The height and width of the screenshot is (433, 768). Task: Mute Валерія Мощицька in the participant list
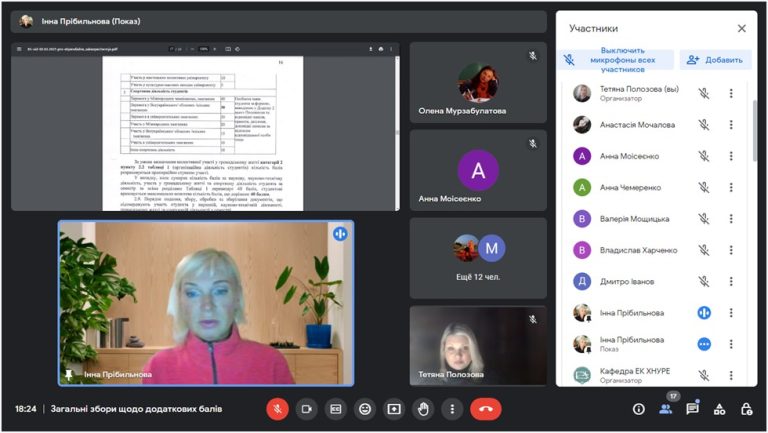pyautogui.click(x=704, y=219)
